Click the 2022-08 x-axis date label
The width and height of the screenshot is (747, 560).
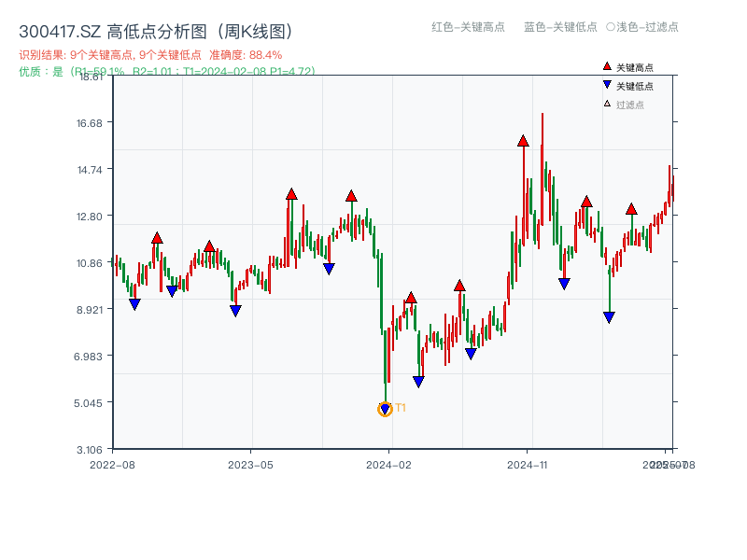pyautogui.click(x=112, y=465)
